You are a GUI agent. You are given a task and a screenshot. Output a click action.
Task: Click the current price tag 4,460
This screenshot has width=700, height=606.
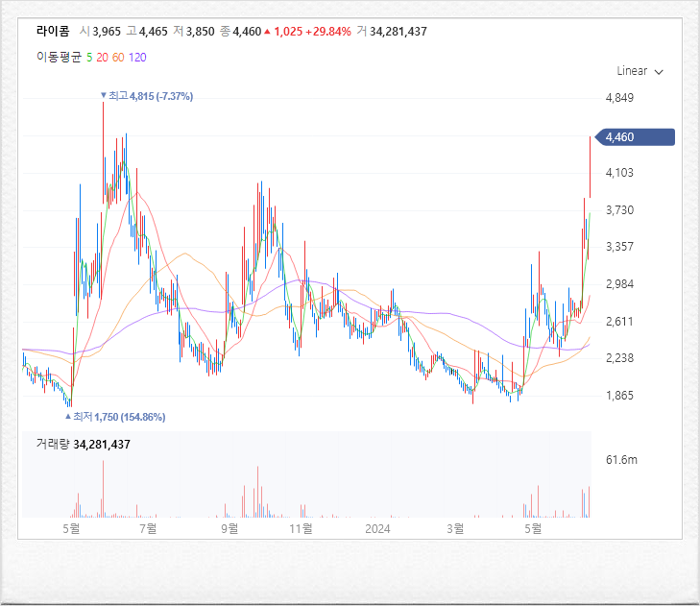636,137
